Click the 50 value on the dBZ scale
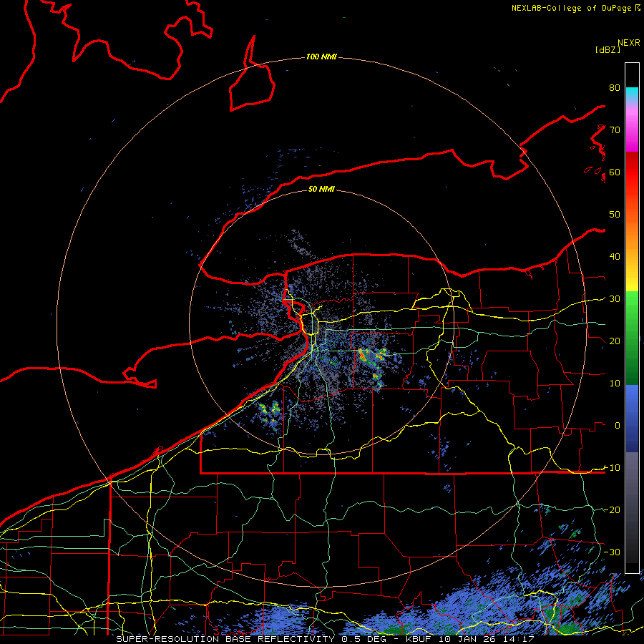 coord(615,215)
